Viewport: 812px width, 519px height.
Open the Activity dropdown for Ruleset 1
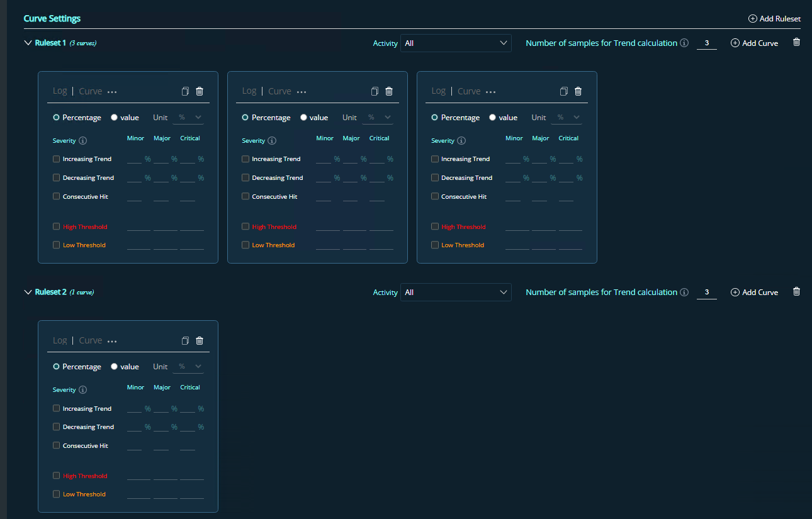coord(456,43)
